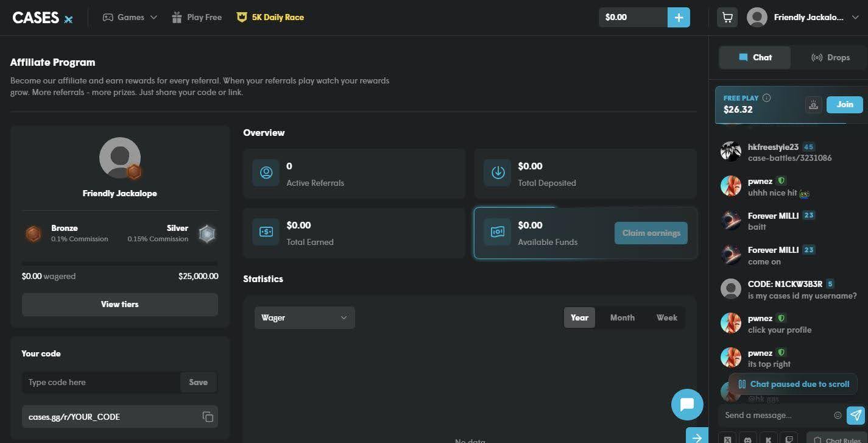868x443 pixels.
Task: Switch statistics range to Month
Action: 622,317
